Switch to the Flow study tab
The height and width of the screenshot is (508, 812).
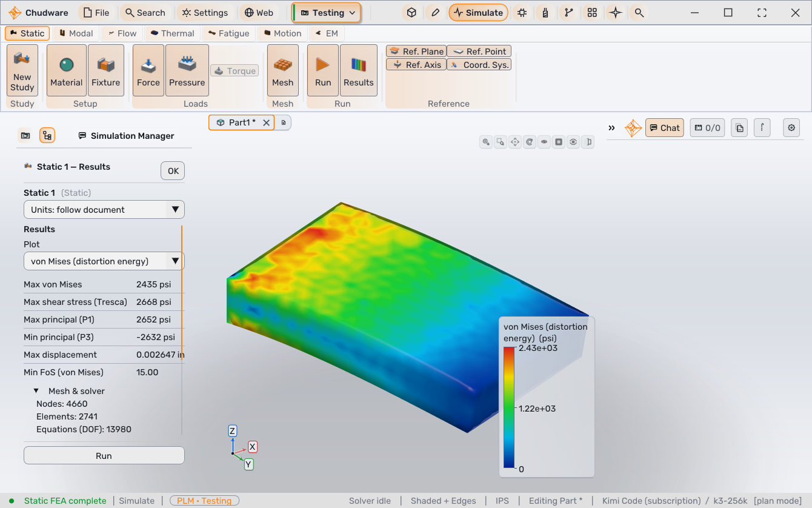coord(122,33)
